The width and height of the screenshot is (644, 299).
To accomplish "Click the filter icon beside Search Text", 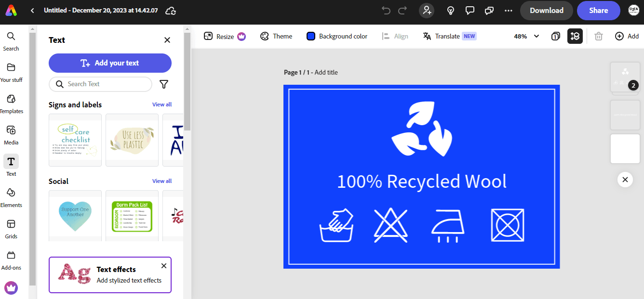I will pos(164,84).
